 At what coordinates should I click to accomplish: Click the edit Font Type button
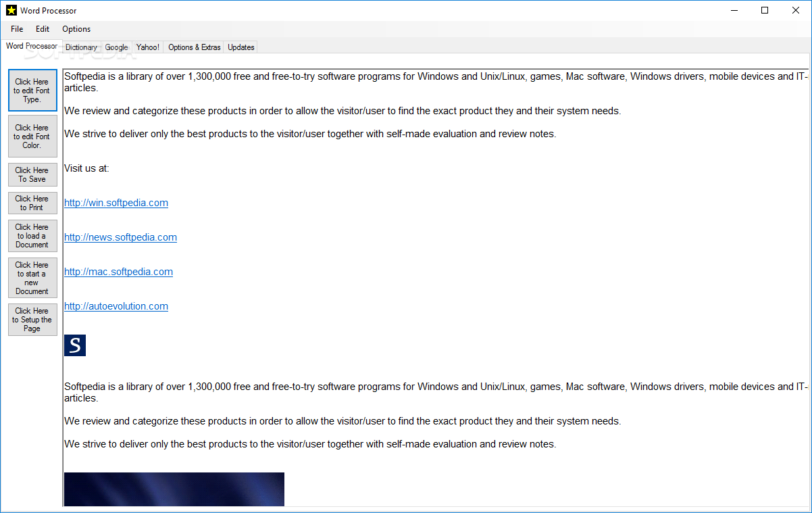(x=32, y=91)
